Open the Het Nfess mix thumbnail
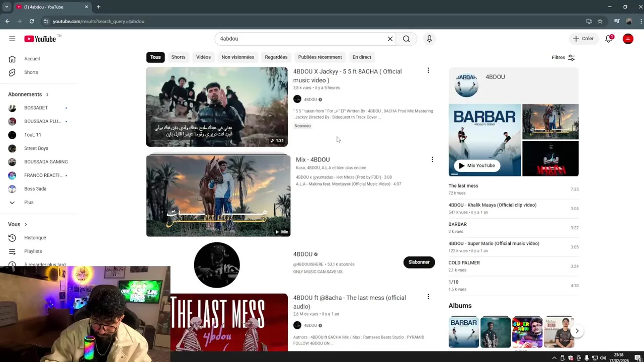644x362 pixels. tap(218, 196)
